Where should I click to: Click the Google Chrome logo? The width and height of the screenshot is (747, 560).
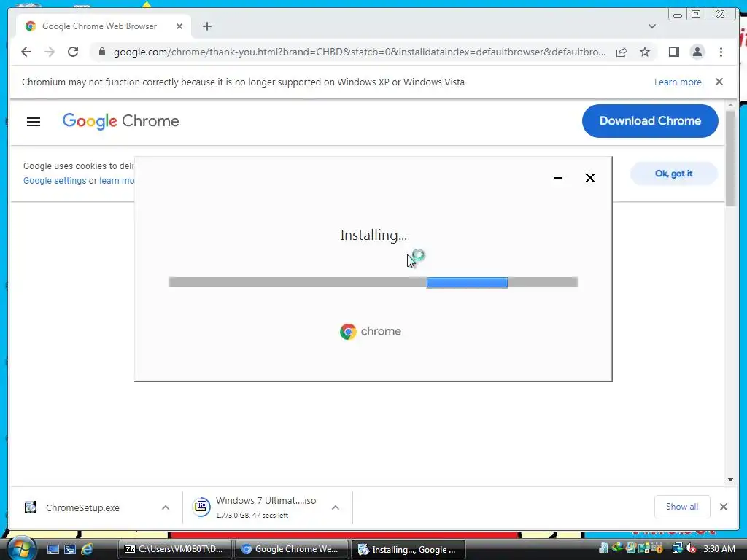120,122
